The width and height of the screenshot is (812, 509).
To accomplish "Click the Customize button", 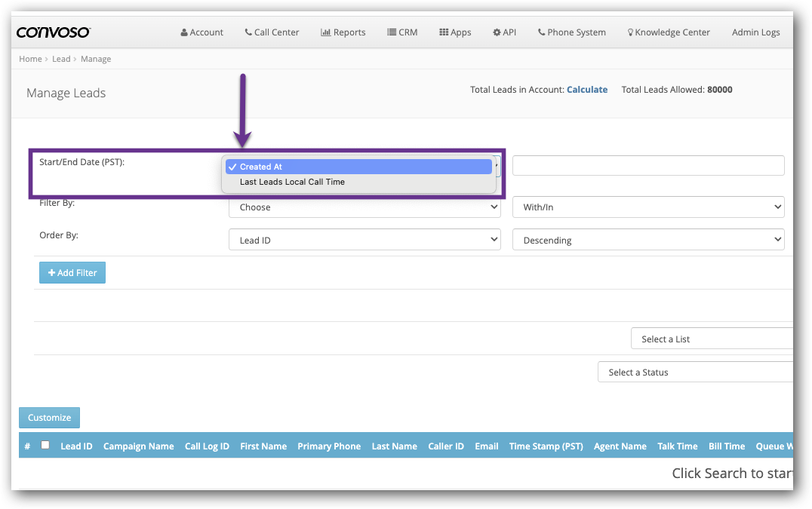I will tap(49, 418).
